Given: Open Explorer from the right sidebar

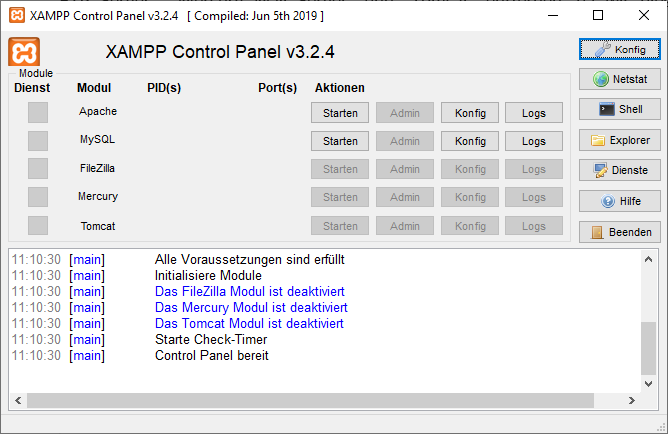Looking at the screenshot, I should coord(619,140).
